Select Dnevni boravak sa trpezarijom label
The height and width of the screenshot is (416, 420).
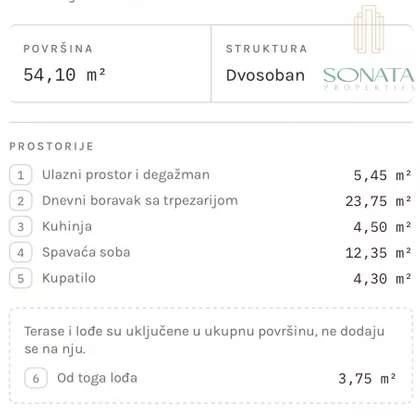click(x=140, y=201)
